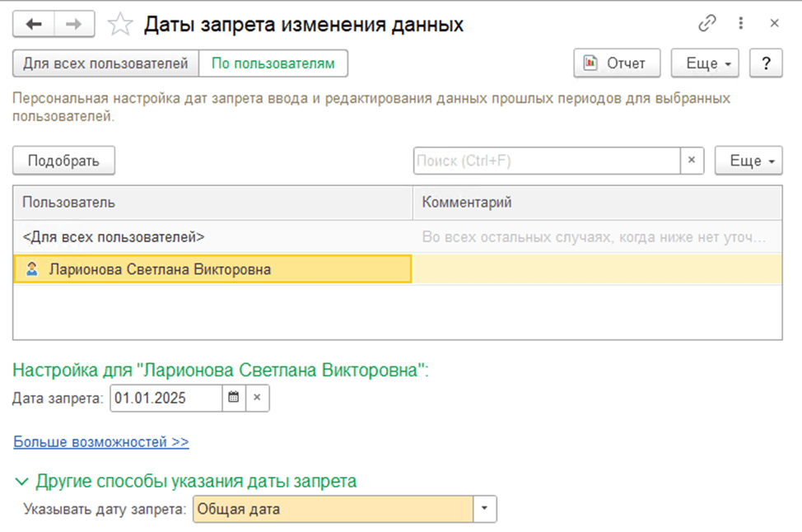Open the calendar picker for Дата запрета

pos(233,398)
